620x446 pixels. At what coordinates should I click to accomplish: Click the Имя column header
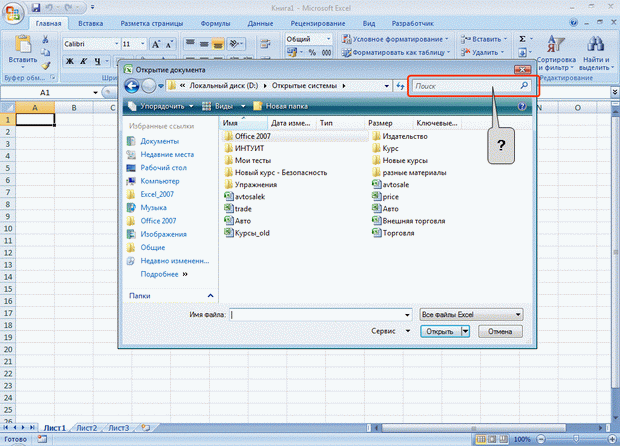[243, 123]
